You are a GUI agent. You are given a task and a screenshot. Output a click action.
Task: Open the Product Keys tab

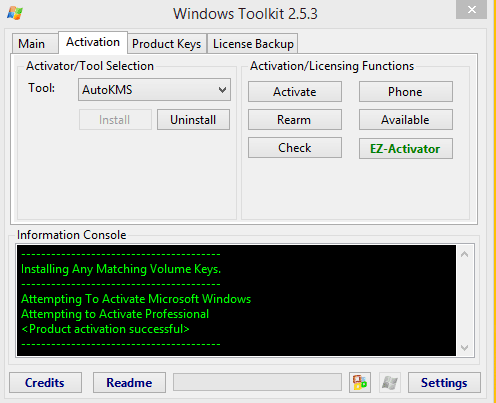pyautogui.click(x=167, y=44)
